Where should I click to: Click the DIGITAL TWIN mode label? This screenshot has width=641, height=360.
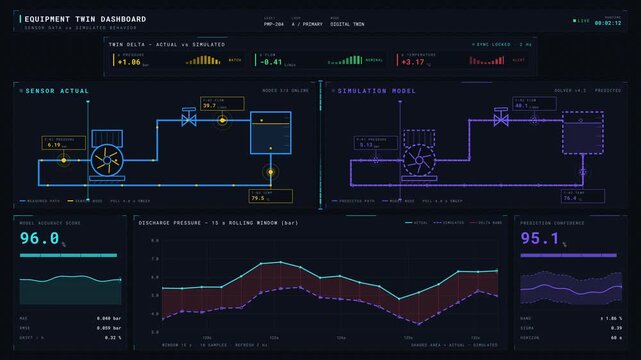coord(347,24)
